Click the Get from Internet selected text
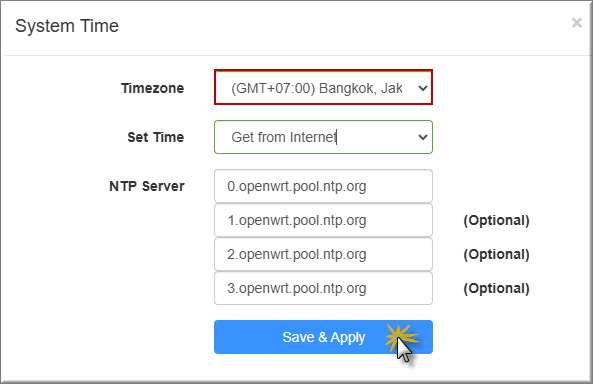 (284, 137)
